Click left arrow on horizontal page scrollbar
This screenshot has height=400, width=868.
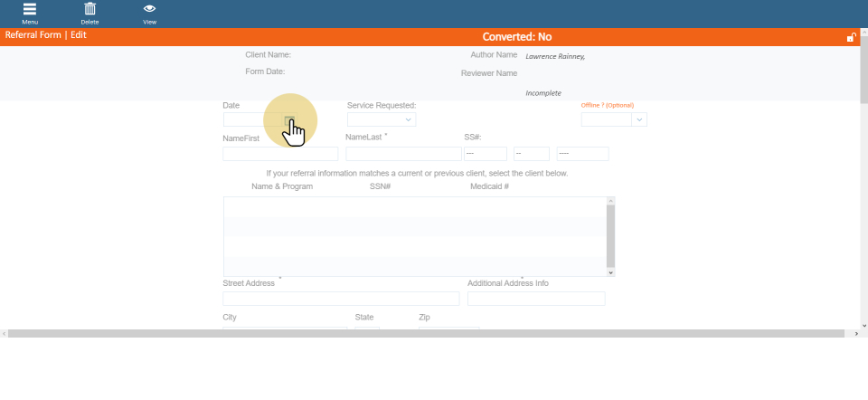point(5,334)
